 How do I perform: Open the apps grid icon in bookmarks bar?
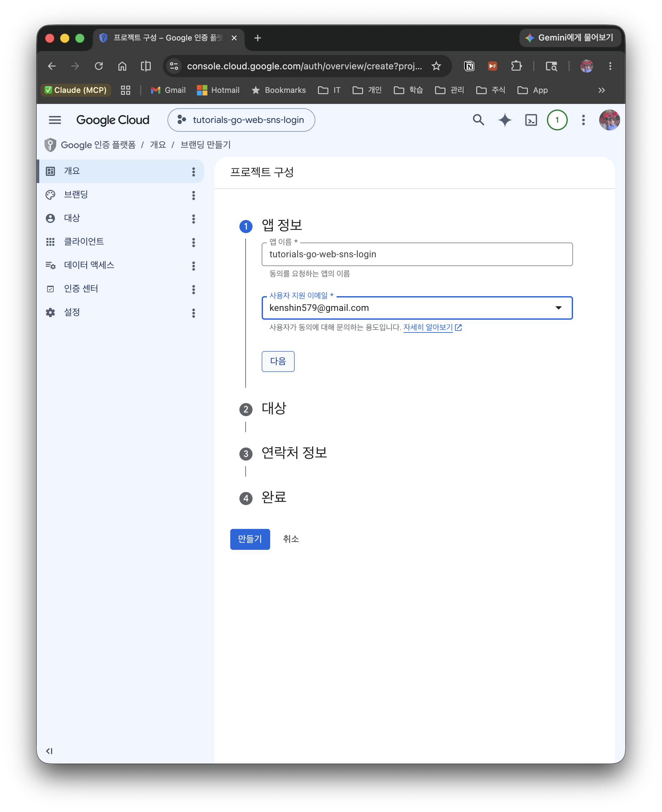pos(126,90)
